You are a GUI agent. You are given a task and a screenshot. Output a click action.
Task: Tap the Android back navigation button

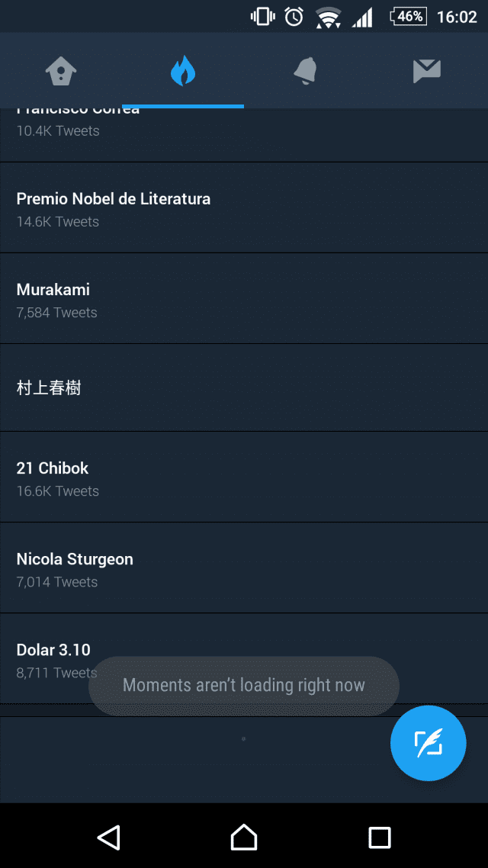pyautogui.click(x=108, y=837)
